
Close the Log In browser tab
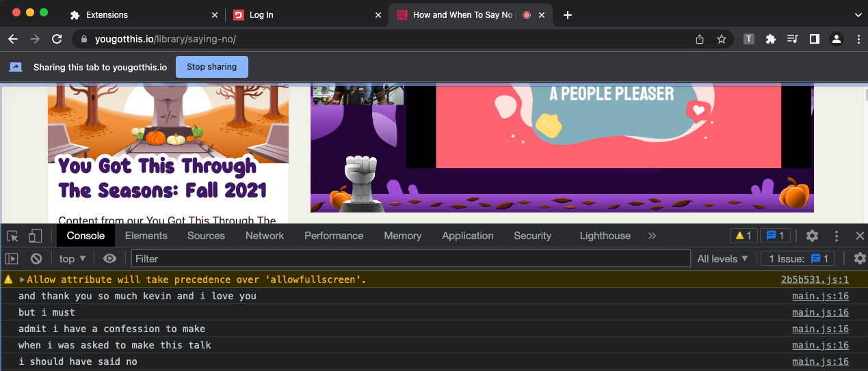(378, 14)
